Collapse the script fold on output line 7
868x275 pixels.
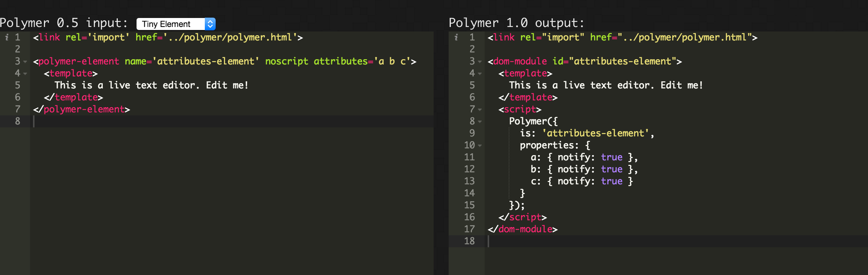coord(480,110)
